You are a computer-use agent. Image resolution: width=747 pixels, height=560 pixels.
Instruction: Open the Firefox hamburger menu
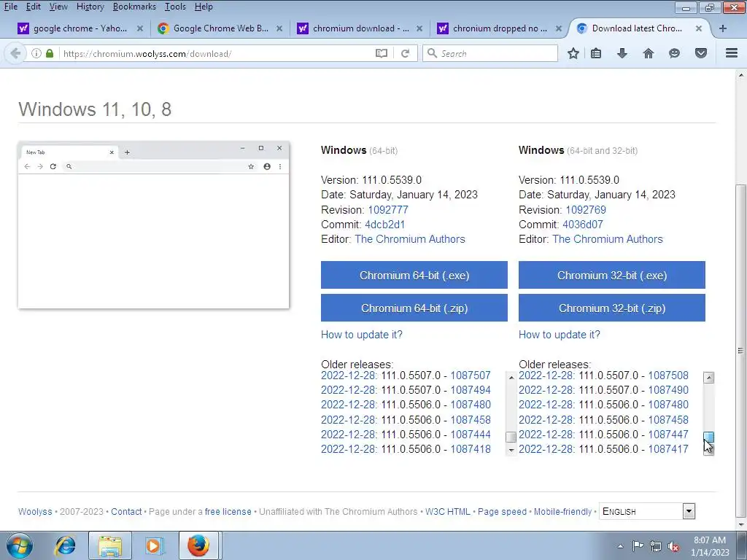[732, 53]
